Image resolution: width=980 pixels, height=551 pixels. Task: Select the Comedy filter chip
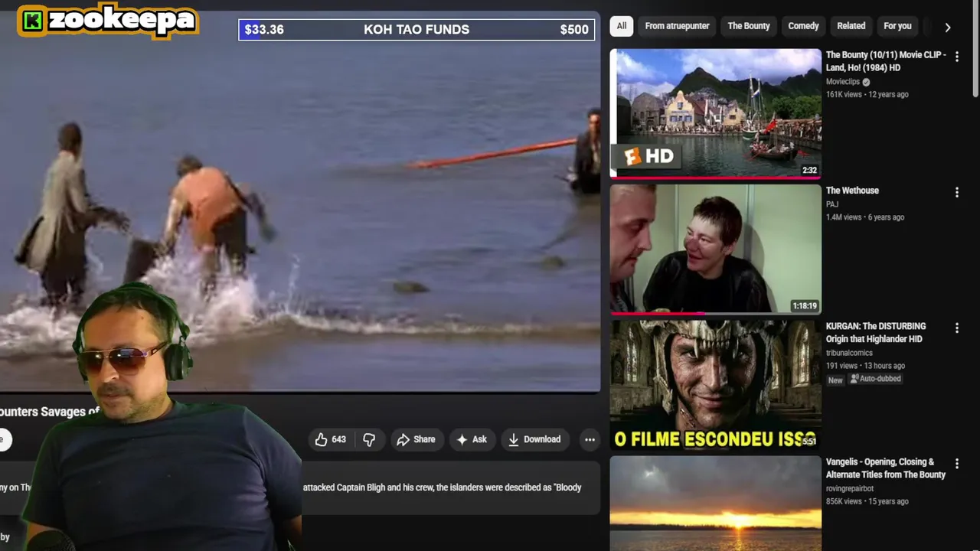coord(803,26)
